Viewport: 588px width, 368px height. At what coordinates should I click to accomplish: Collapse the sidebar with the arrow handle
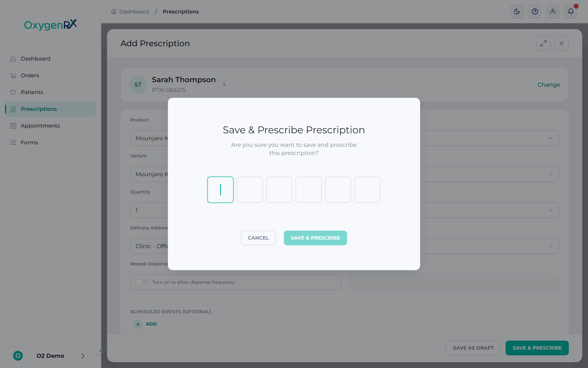[x=100, y=350]
